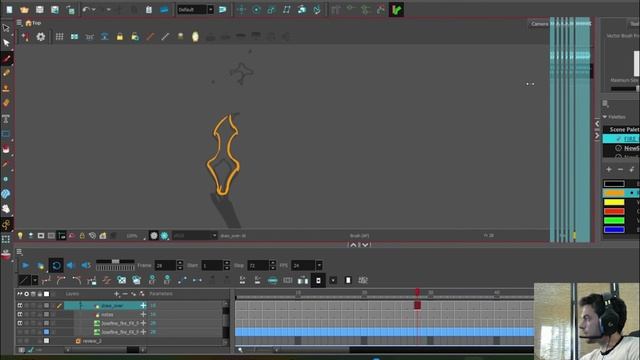Enable the onion skin watch icon
The width and height of the screenshot is (640, 360).
pos(195,37)
